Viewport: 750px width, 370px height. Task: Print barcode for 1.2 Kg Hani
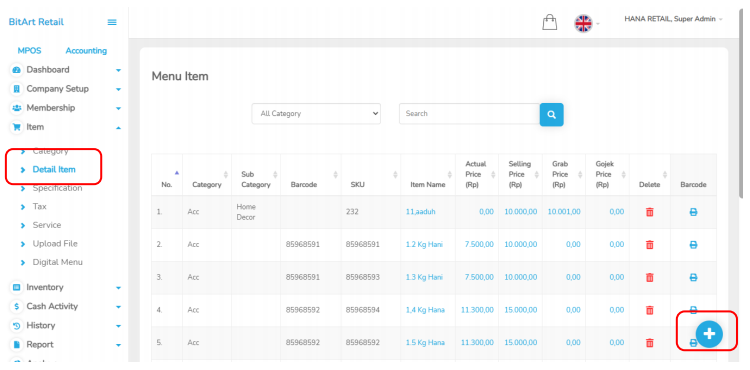[693, 245]
